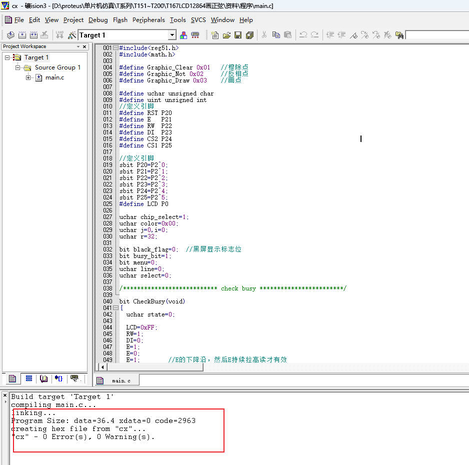The height and width of the screenshot is (465, 469).
Task: Click the Rebuild all target files icon
Action: click(x=34, y=35)
